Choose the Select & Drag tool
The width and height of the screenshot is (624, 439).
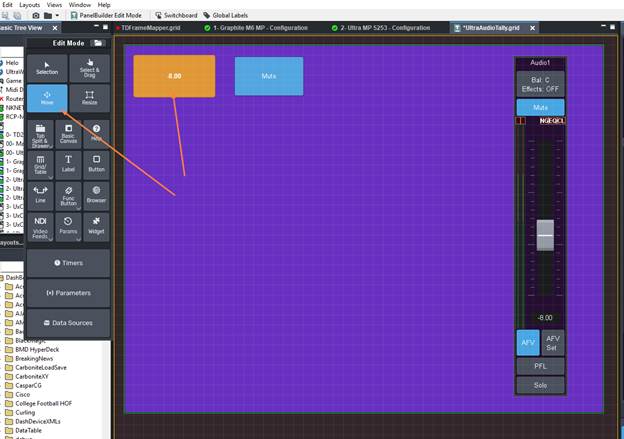pyautogui.click(x=90, y=68)
